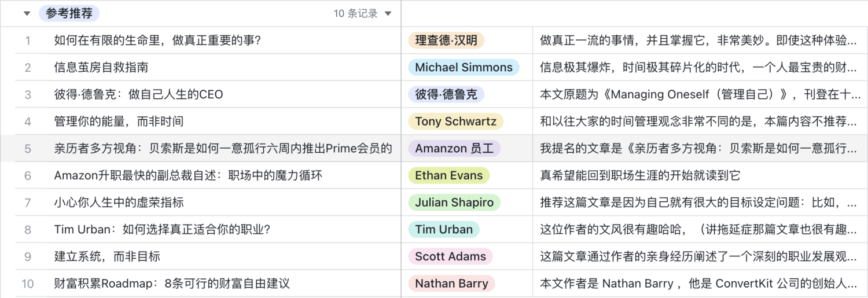Click description cell starting 真希望能回到职场生涯

pyautogui.click(x=639, y=176)
